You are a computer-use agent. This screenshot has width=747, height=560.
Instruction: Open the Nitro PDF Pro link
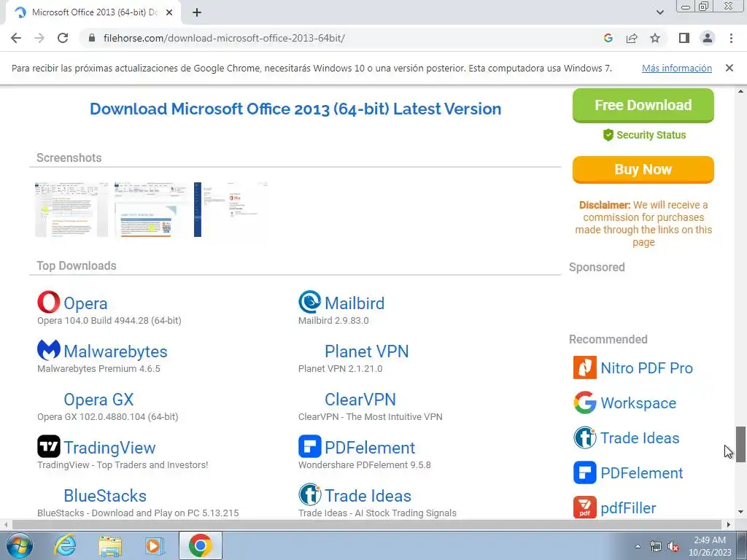point(646,368)
